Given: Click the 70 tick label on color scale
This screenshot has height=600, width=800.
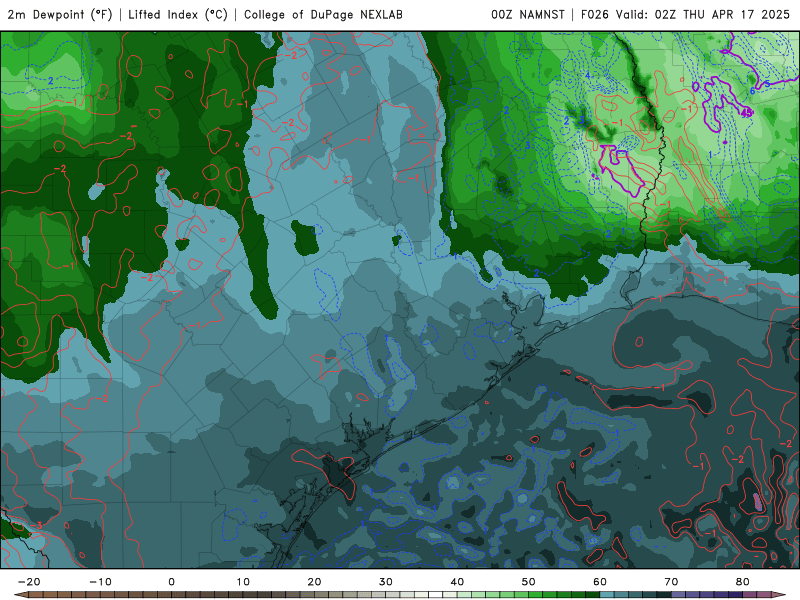Looking at the screenshot, I should click(x=671, y=582).
